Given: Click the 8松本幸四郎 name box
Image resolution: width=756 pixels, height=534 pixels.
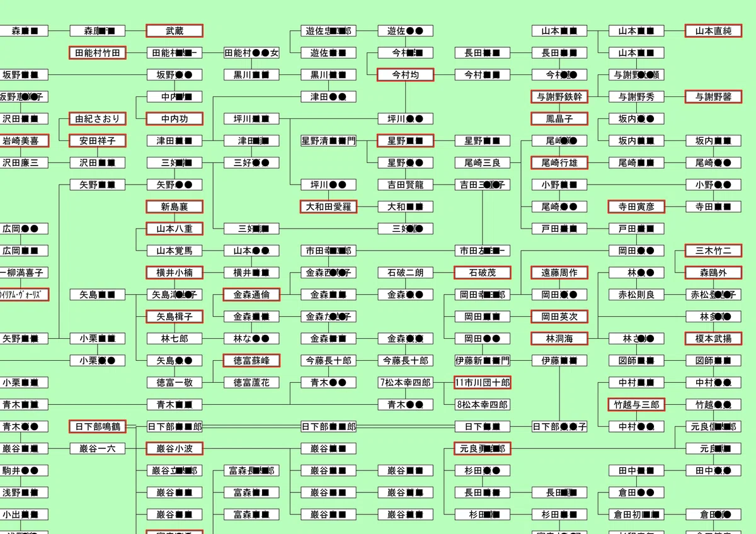Looking at the screenshot, I should click(482, 404).
